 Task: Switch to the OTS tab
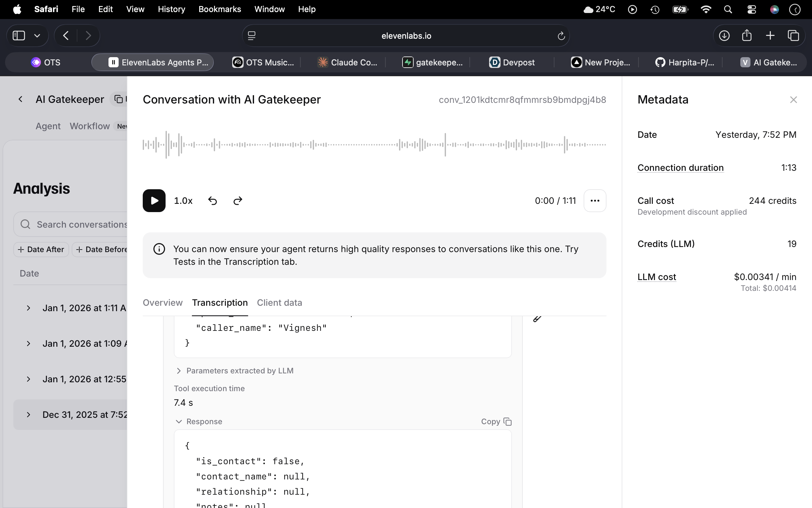[x=46, y=63]
